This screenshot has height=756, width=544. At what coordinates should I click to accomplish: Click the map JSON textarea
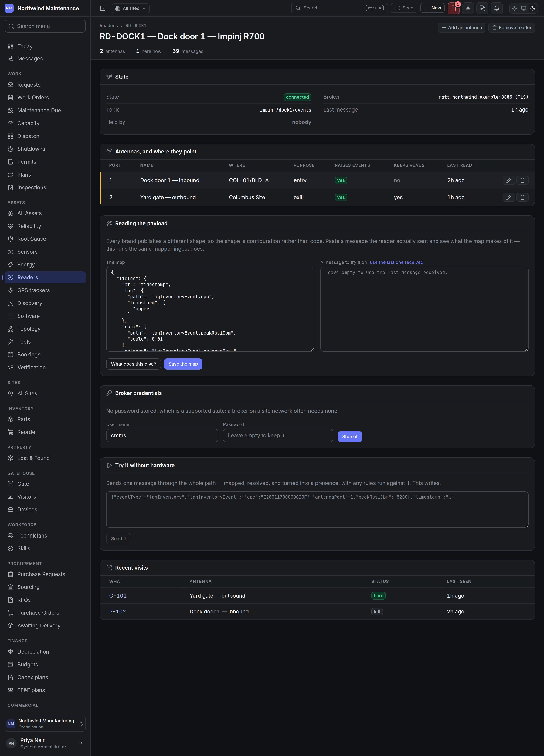point(210,309)
